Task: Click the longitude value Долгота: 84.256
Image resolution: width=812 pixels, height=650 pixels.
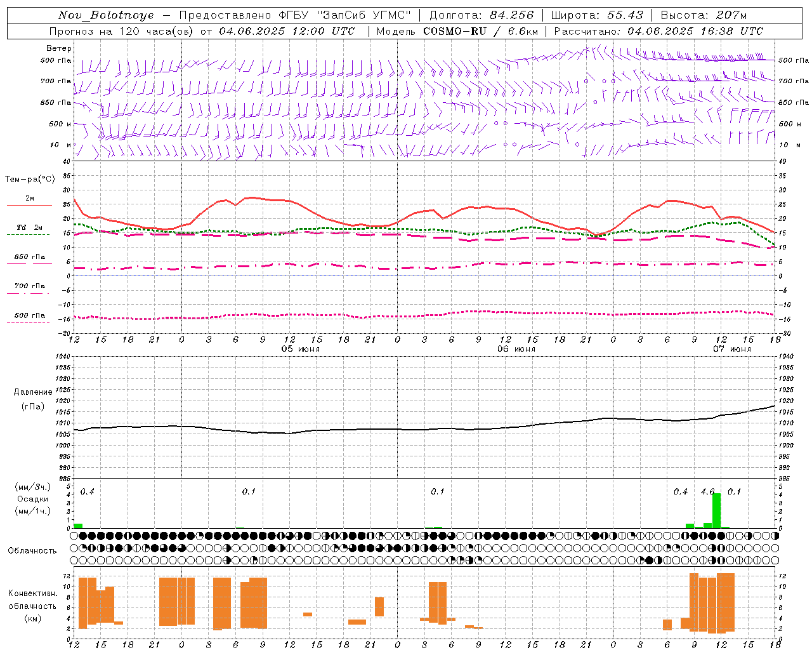Action: (x=482, y=15)
